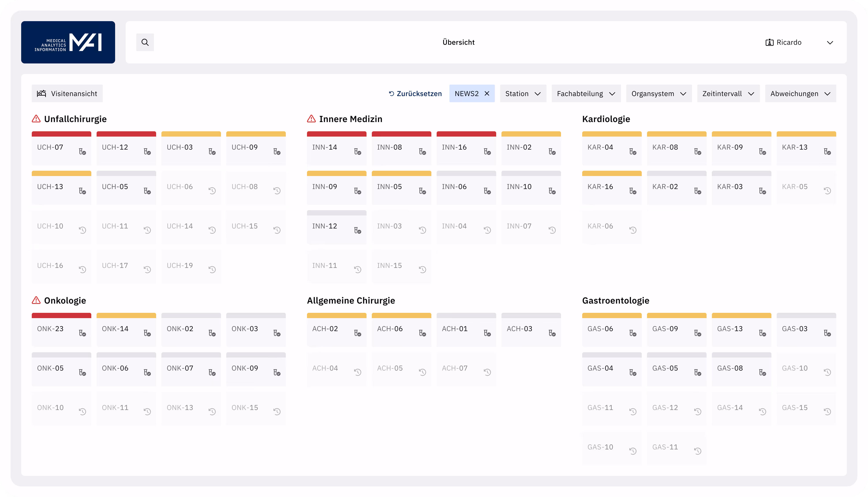The width and height of the screenshot is (868, 497).
Task: Expand the Zeitintervall filter menu
Action: pyautogui.click(x=728, y=94)
